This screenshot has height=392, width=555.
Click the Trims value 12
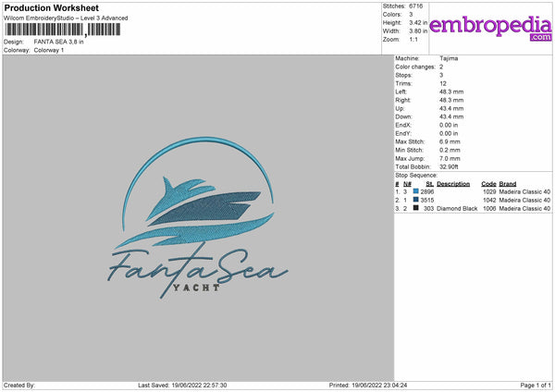tap(443, 83)
